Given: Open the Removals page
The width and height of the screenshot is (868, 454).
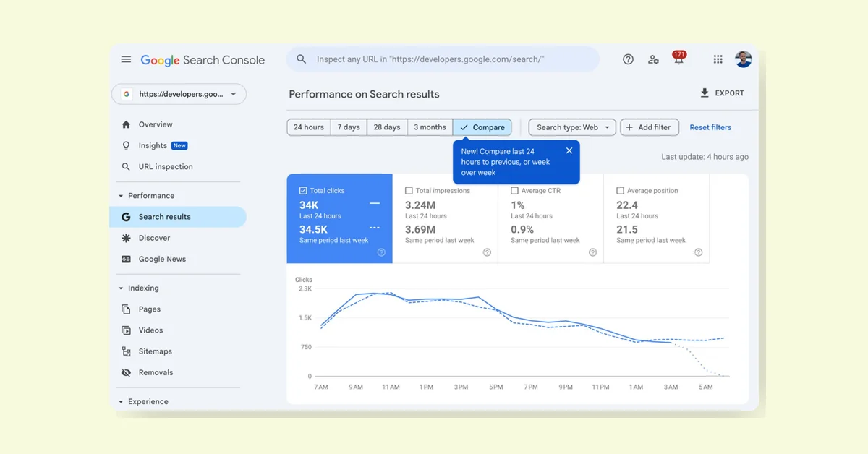Looking at the screenshot, I should (x=156, y=372).
